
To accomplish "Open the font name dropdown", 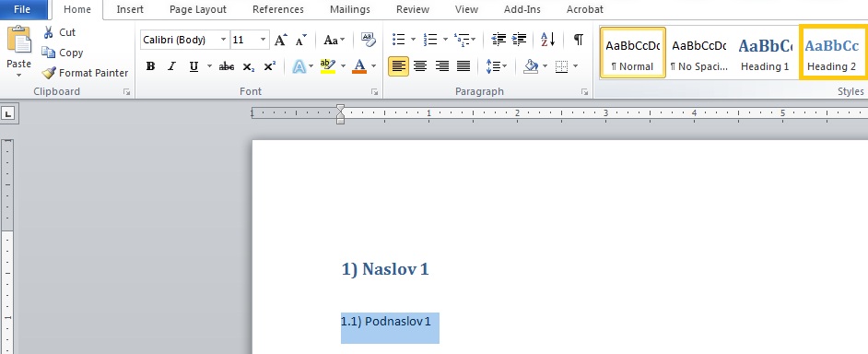I will tap(223, 40).
